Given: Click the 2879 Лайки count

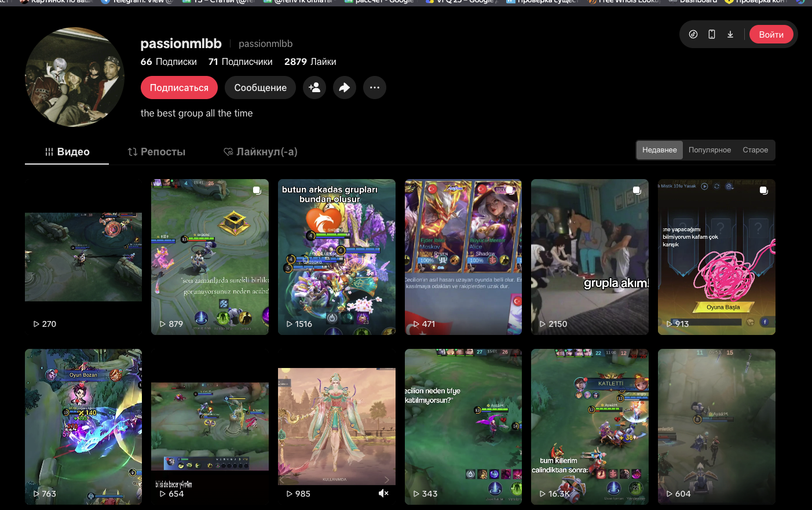Looking at the screenshot, I should click(310, 61).
